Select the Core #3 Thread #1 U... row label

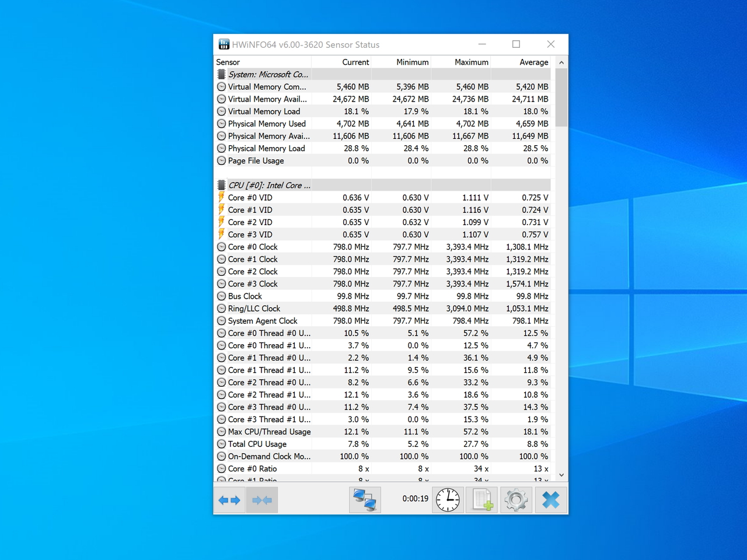pyautogui.click(x=269, y=419)
